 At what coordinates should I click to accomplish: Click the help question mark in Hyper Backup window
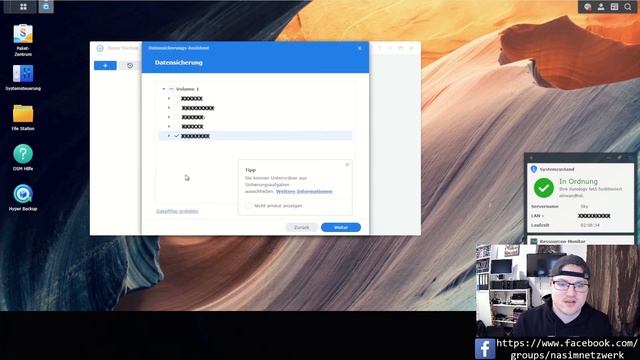tap(380, 48)
